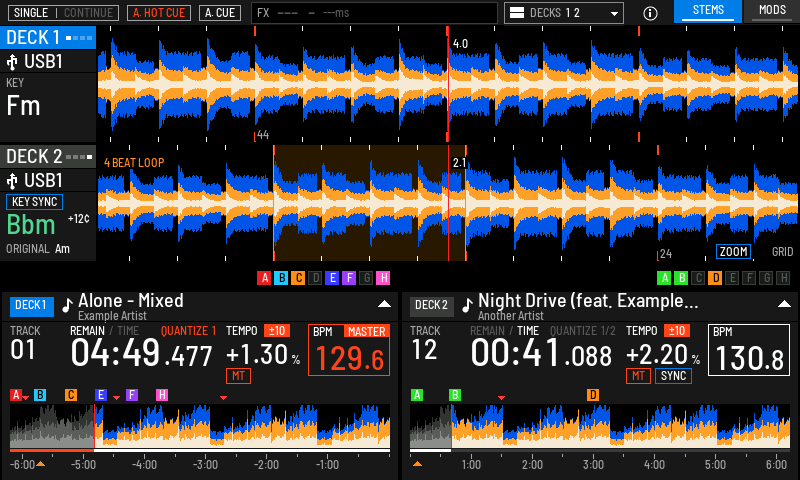Viewport: 800px width, 480px height.
Task: Toggle KEY SYNC on Deck 2
Action: (x=34, y=202)
